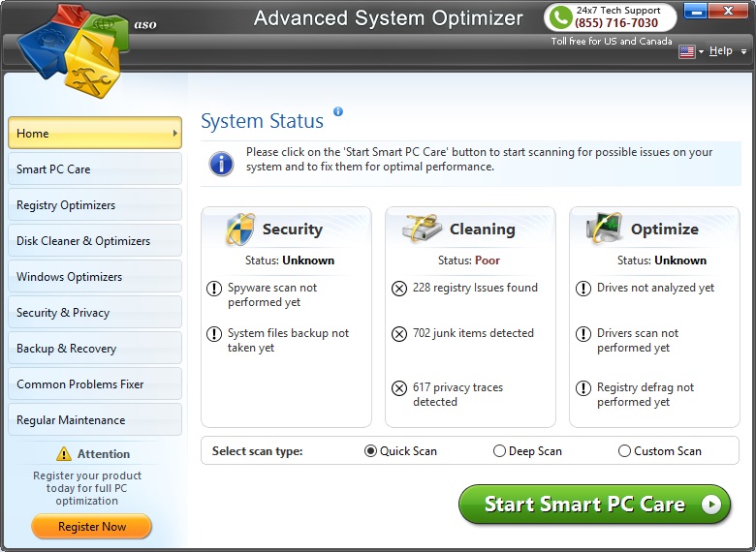The height and width of the screenshot is (552, 756).
Task: Click the Cleaning panel heading
Action: point(482,230)
